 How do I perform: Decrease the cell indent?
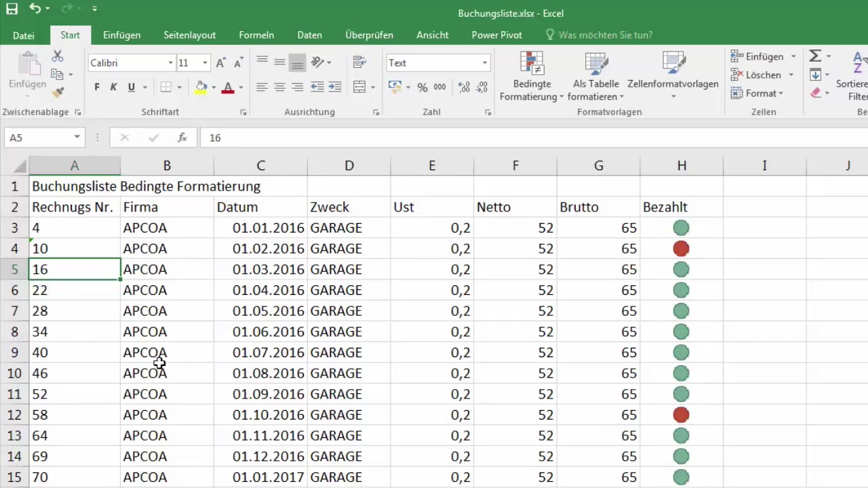[x=317, y=87]
